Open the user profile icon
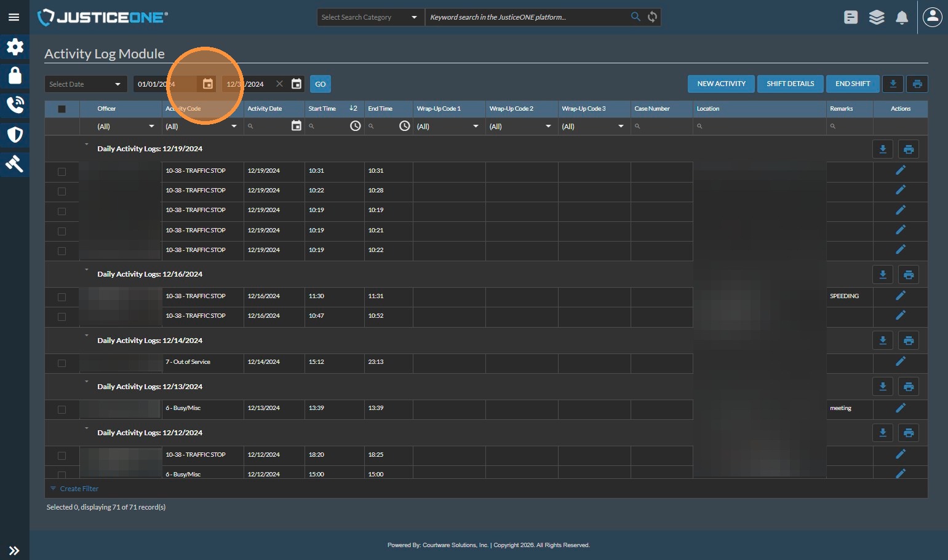This screenshot has width=948, height=560. [x=932, y=17]
